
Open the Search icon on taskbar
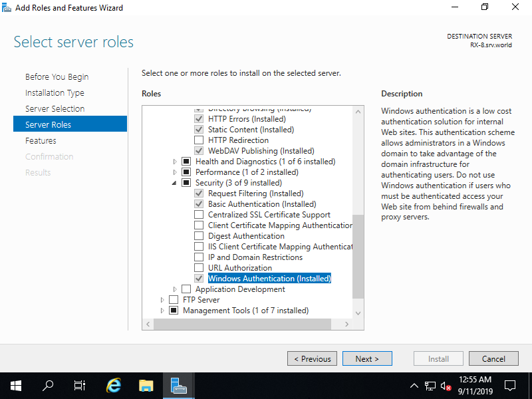47,386
